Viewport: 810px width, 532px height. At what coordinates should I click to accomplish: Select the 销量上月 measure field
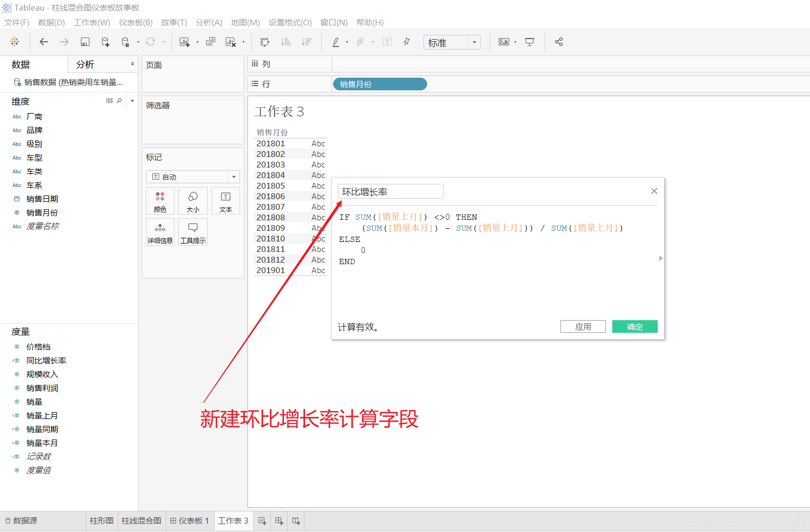pyautogui.click(x=42, y=416)
